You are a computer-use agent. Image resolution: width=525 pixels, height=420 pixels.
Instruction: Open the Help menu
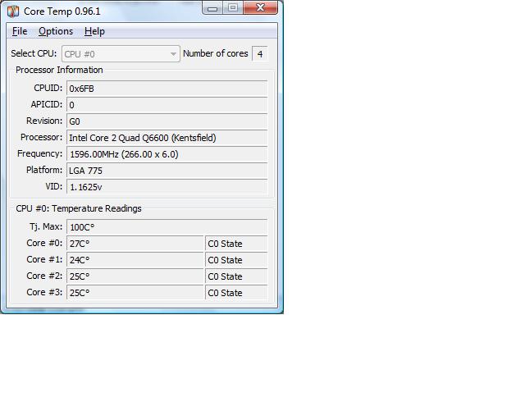94,31
